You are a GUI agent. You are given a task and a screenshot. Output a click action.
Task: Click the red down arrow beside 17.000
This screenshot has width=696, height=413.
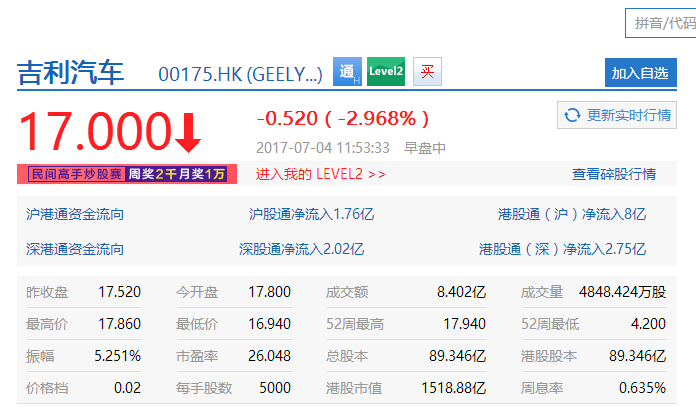pyautogui.click(x=188, y=131)
